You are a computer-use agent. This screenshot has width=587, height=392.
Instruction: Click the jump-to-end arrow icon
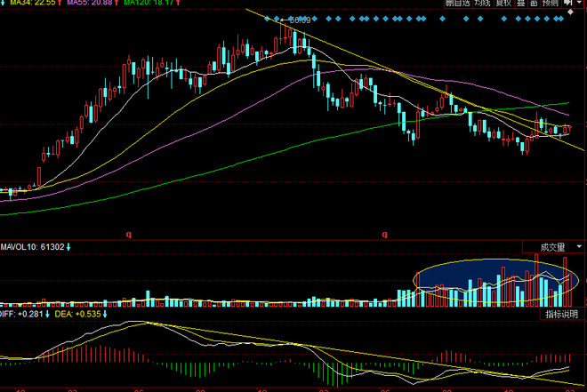pyautogui.click(x=568, y=3)
